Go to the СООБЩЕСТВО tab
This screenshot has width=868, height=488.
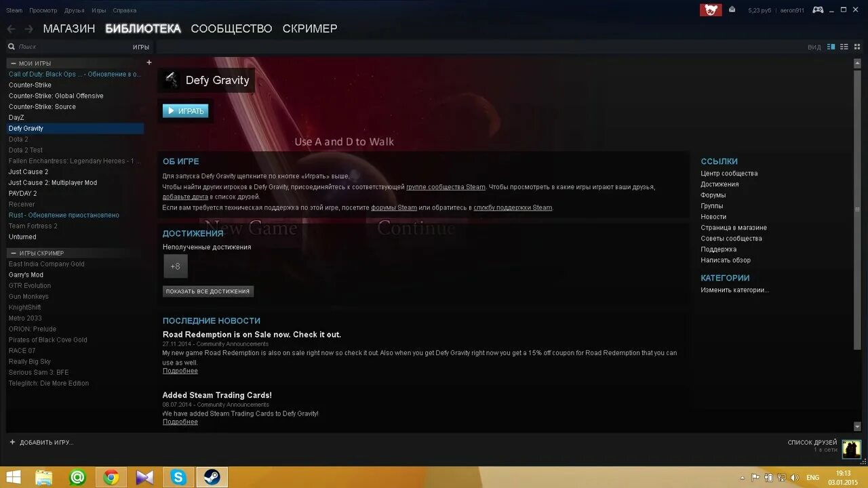click(231, 28)
